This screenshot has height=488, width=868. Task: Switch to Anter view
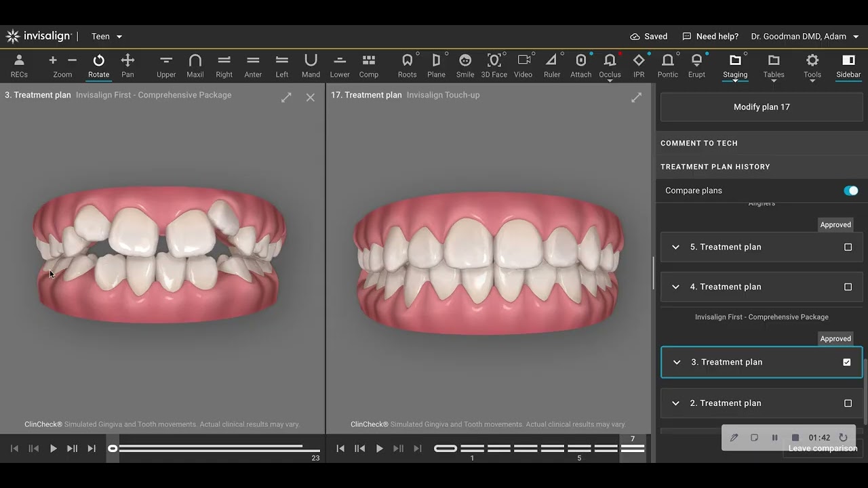click(x=253, y=66)
